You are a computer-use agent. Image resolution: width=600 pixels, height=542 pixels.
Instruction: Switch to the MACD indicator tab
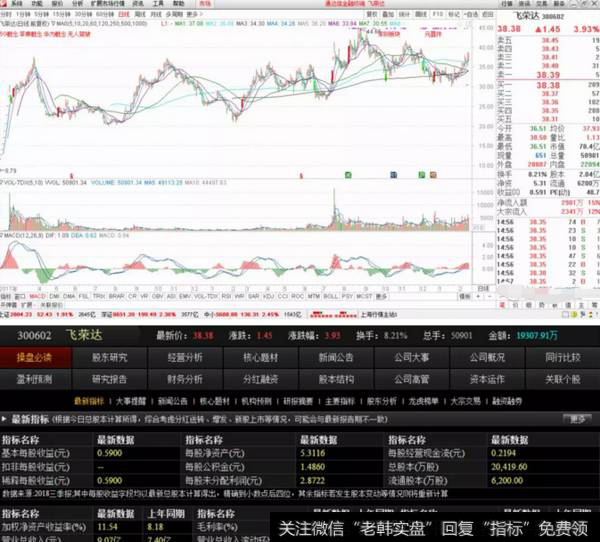point(36,296)
